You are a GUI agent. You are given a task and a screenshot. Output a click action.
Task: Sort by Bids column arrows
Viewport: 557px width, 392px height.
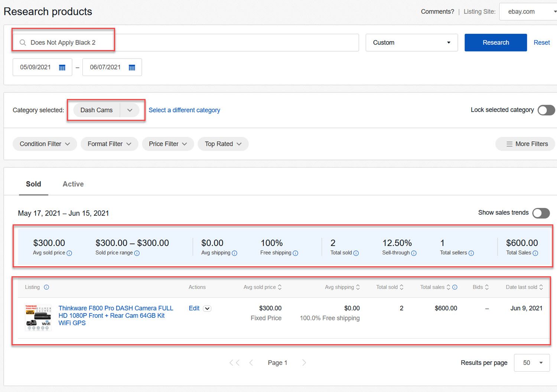click(487, 287)
